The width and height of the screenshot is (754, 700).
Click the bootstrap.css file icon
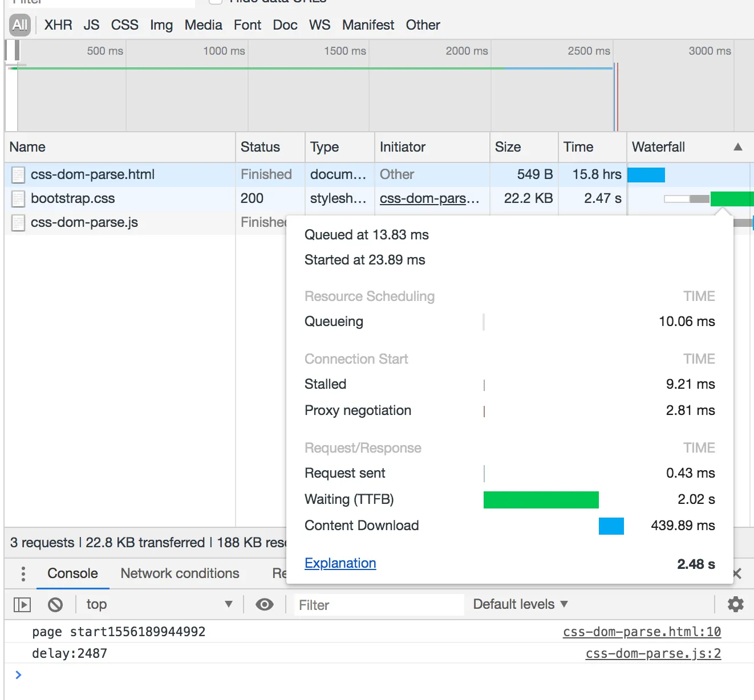pyautogui.click(x=18, y=199)
